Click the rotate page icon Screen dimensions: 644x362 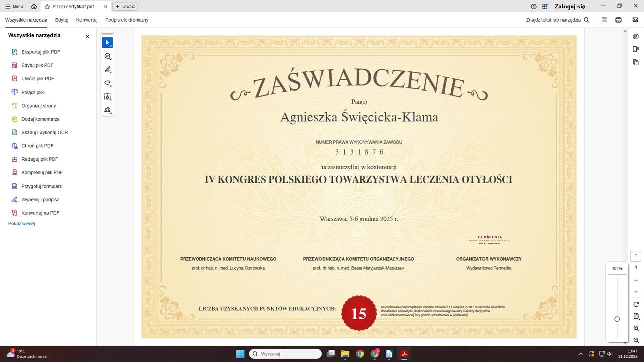pos(636,304)
